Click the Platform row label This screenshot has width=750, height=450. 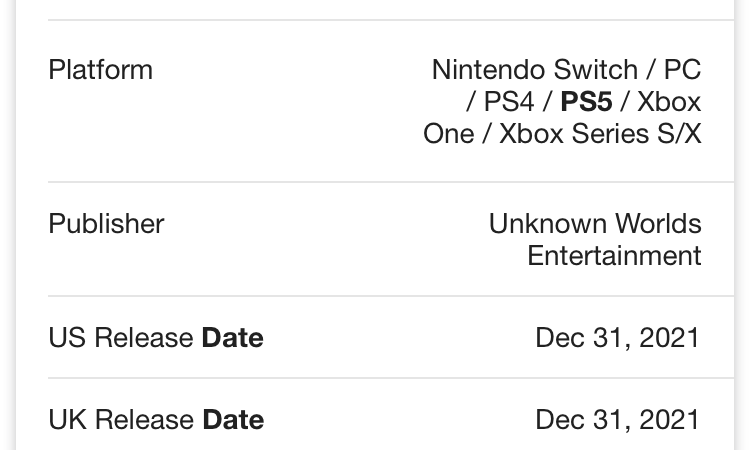pos(100,70)
